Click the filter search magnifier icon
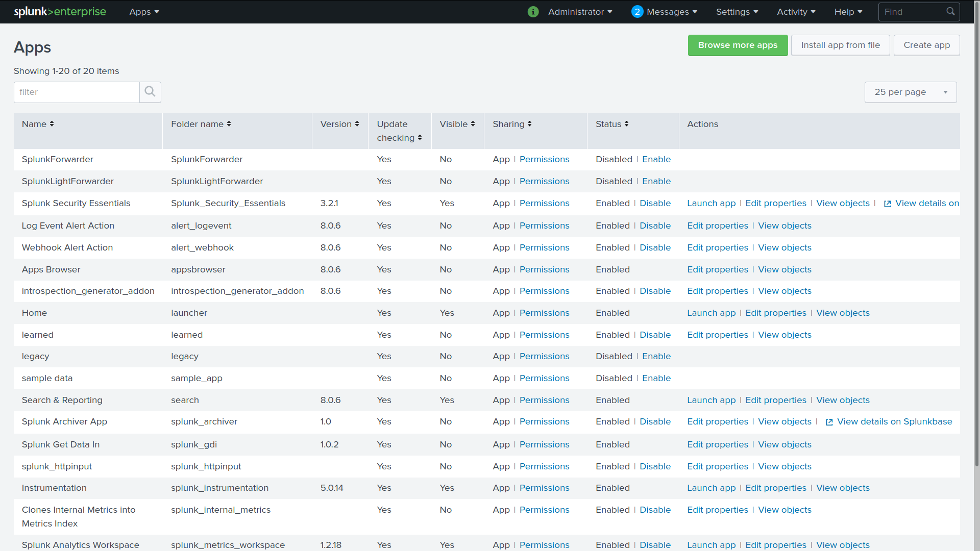The width and height of the screenshot is (980, 551). click(x=150, y=92)
